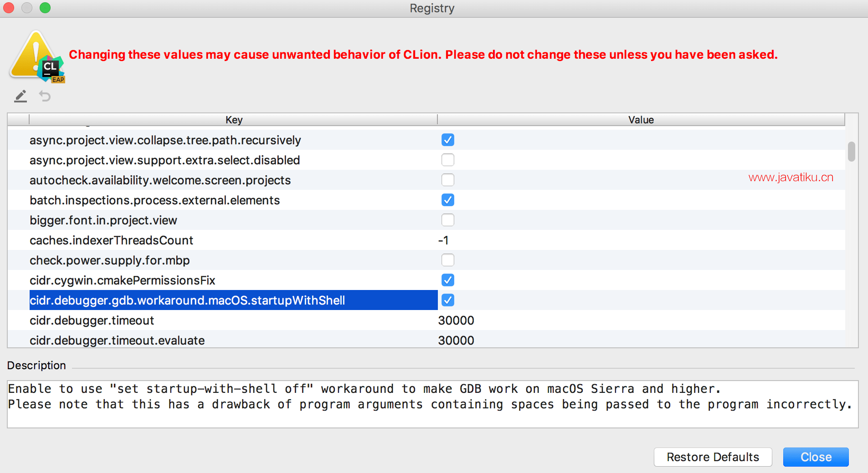The image size is (868, 473).
Task: Enable autocheck.availability.welcome.screen.projects checkbox
Action: pos(448,180)
